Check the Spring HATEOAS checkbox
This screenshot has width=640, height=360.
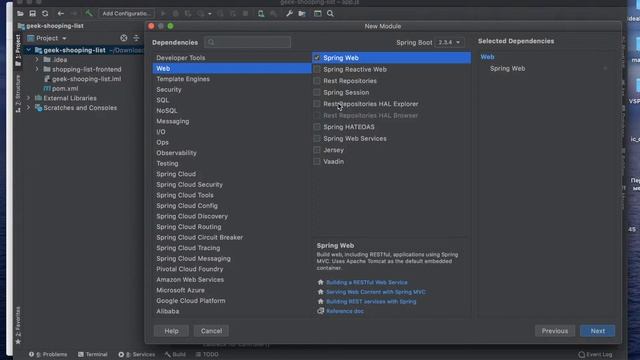[317, 127]
